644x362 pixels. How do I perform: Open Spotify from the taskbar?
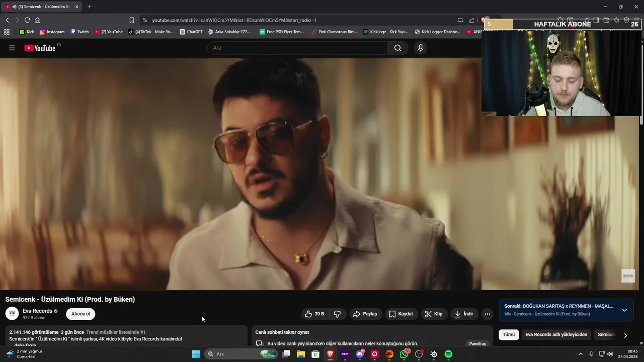pyautogui.click(x=448, y=354)
